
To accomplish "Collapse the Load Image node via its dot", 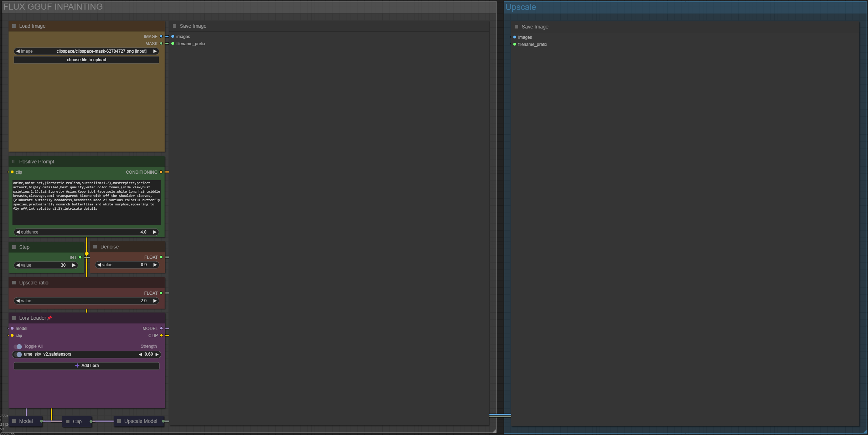I will coord(14,26).
